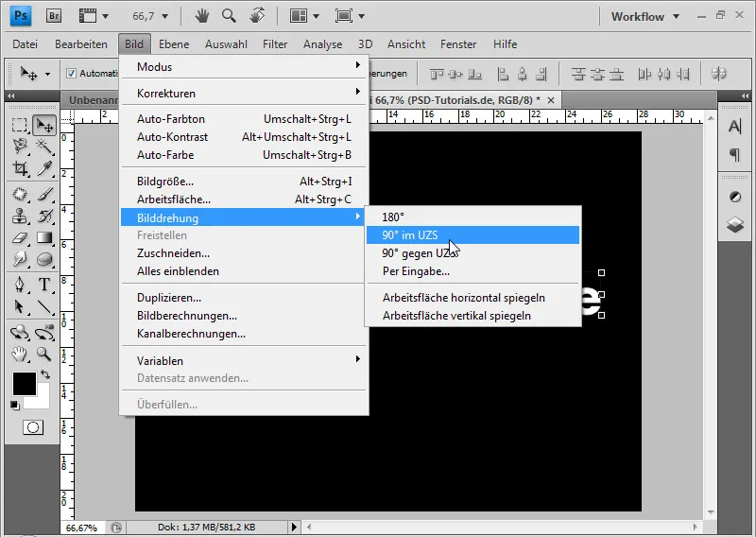The width and height of the screenshot is (756, 537).
Task: Swap foreground and background colors
Action: 45,374
